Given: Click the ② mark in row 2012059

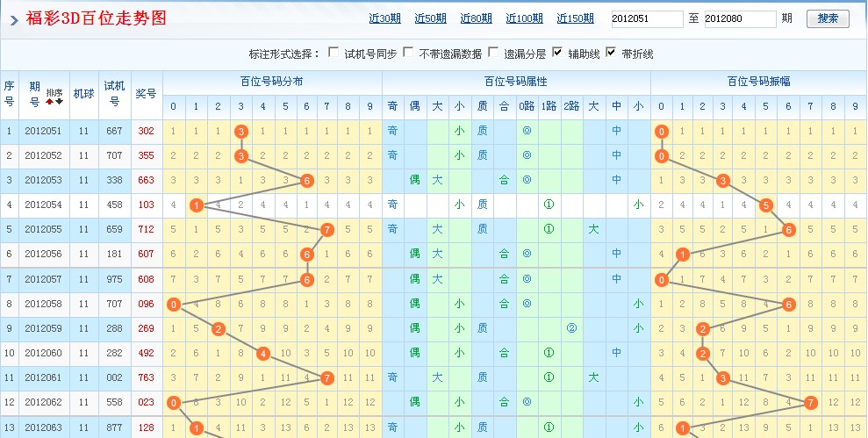Looking at the screenshot, I should click(571, 328).
